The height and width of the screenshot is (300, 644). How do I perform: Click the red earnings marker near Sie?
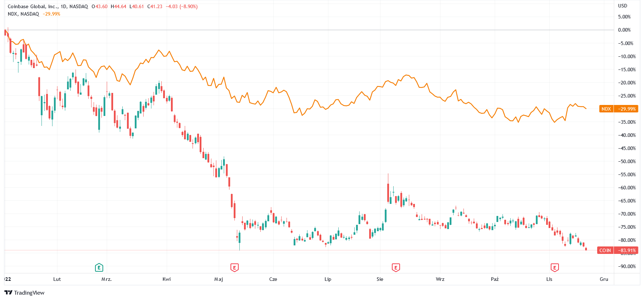coord(396,268)
